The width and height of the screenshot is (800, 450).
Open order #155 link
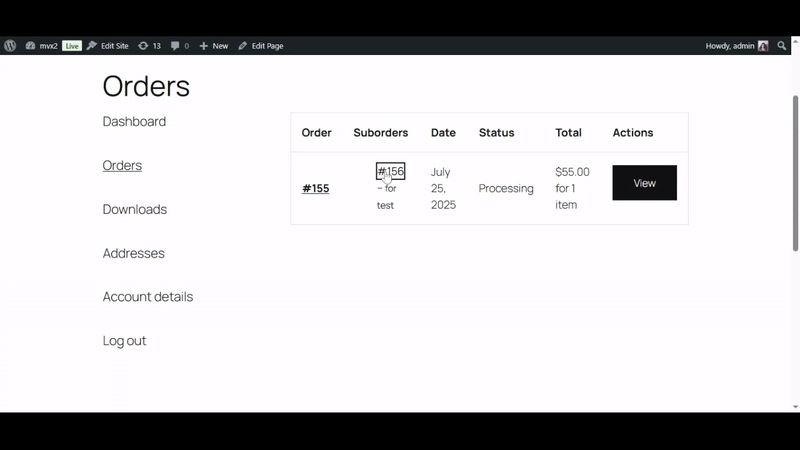pyautogui.click(x=315, y=188)
